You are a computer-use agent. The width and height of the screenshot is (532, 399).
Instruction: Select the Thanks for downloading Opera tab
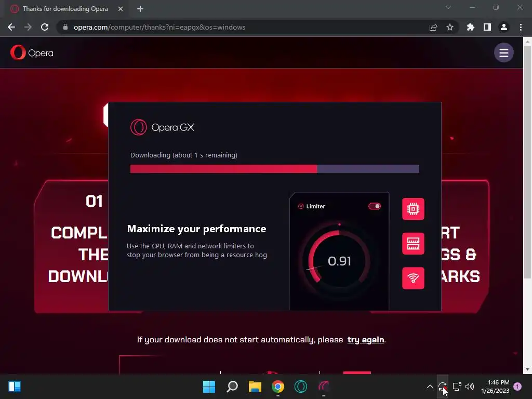point(64,9)
